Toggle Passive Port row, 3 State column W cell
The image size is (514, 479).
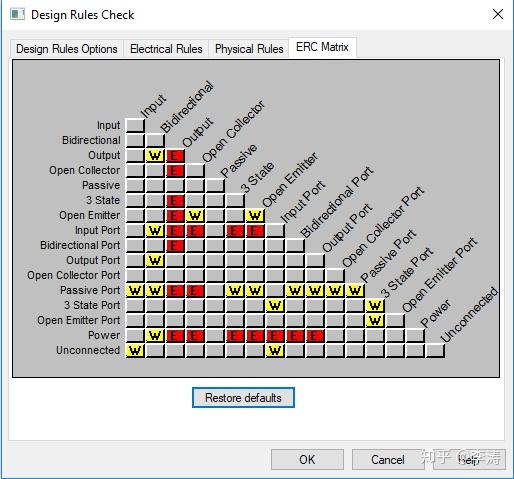tap(235, 291)
